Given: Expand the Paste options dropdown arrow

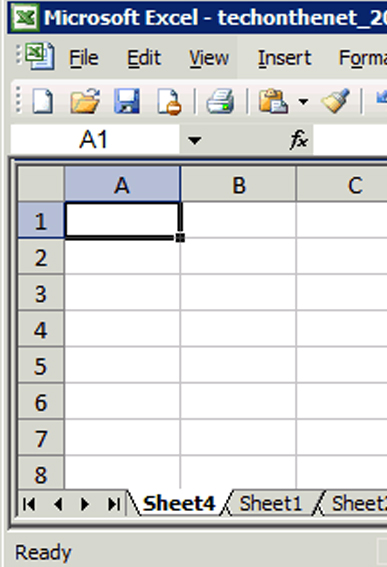Looking at the screenshot, I should (x=303, y=102).
